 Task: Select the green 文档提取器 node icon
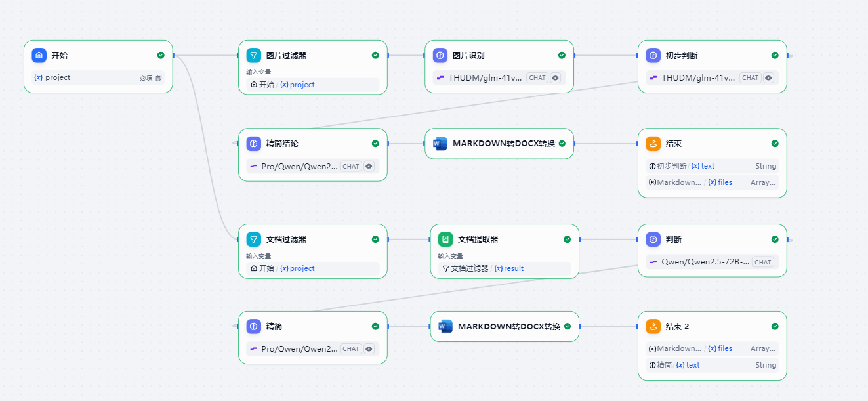[445, 239]
